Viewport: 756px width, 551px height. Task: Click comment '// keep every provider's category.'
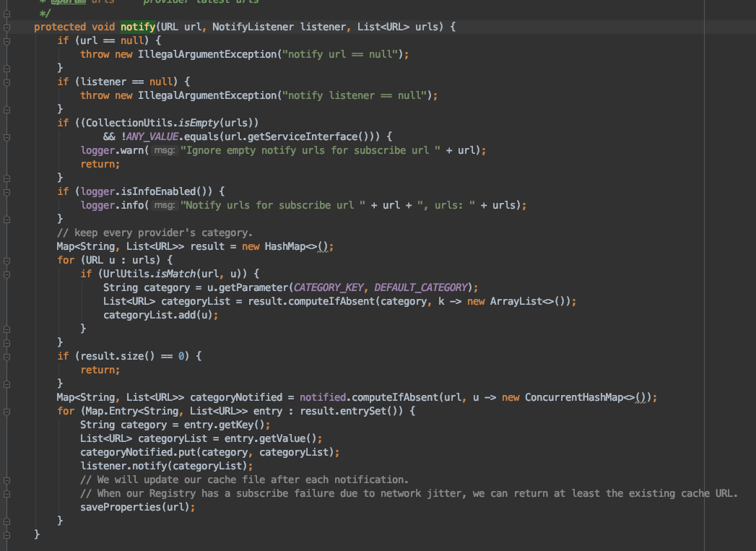155,233
